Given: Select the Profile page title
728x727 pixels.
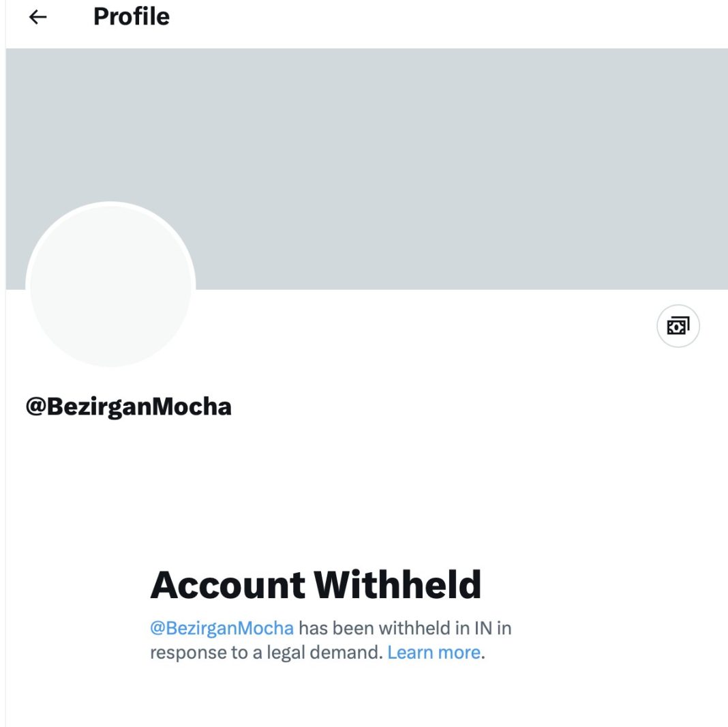Looking at the screenshot, I should coord(131,17).
